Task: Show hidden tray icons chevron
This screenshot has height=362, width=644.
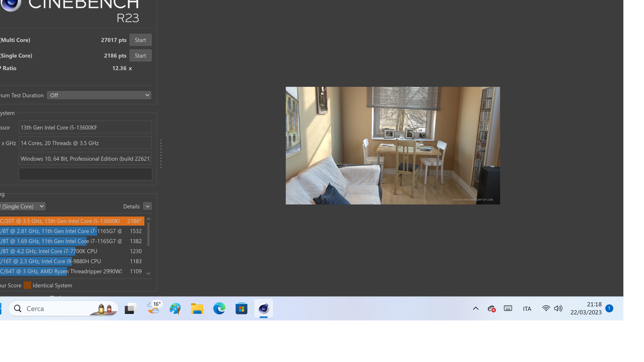Action: (x=476, y=309)
